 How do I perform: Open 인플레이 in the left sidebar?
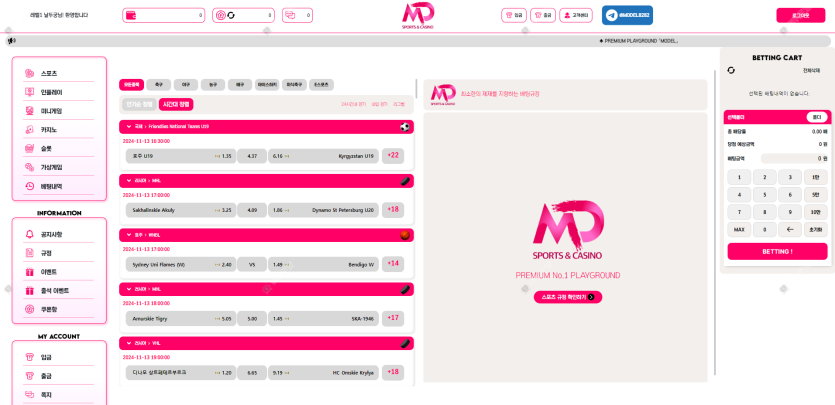point(59,92)
